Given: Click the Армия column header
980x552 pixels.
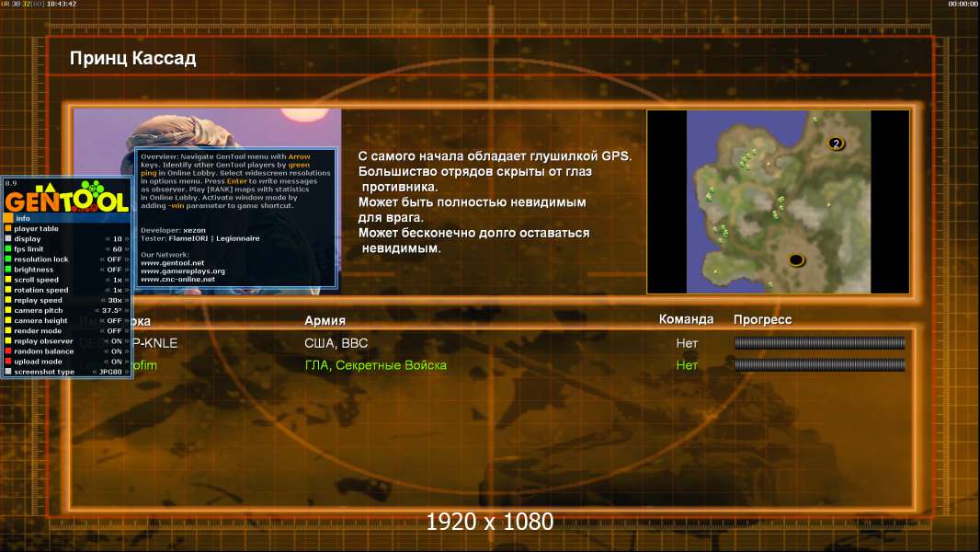Looking at the screenshot, I should [325, 321].
